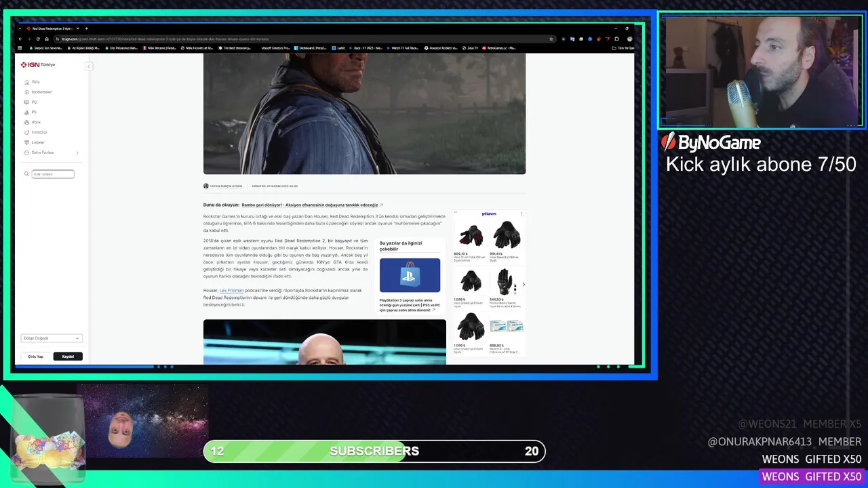868x488 pixels.
Task: Collapse the IGN sidebar with the arrow
Action: 88,66
